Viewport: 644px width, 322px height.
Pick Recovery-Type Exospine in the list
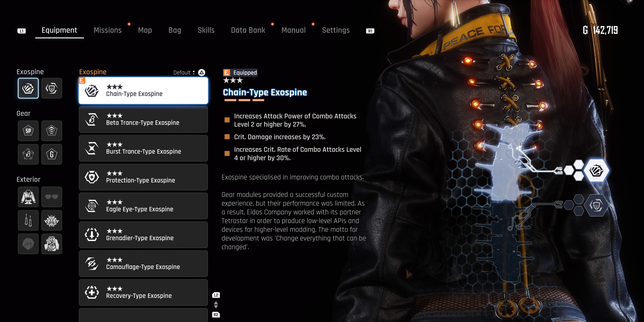tap(143, 293)
